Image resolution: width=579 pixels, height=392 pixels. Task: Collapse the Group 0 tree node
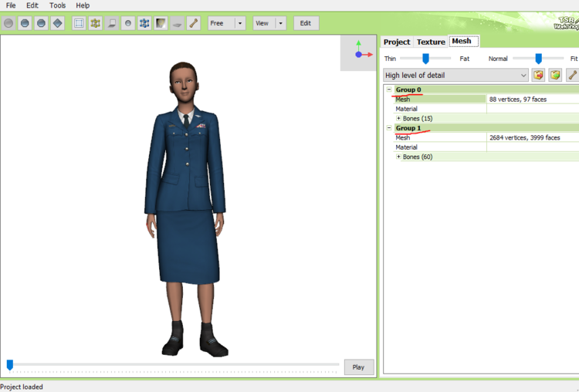(389, 90)
